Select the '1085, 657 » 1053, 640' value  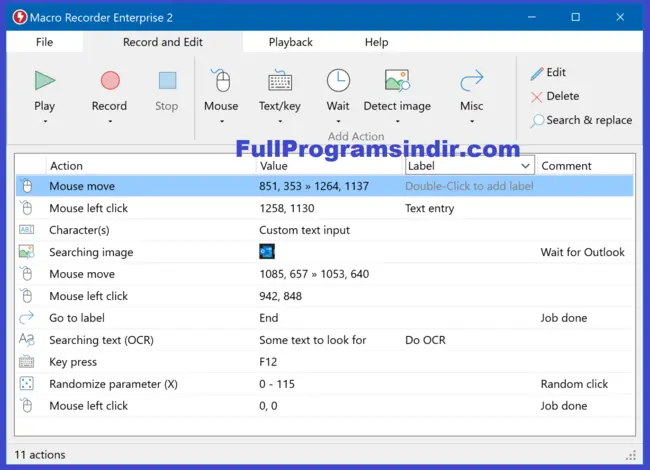pyautogui.click(x=314, y=274)
